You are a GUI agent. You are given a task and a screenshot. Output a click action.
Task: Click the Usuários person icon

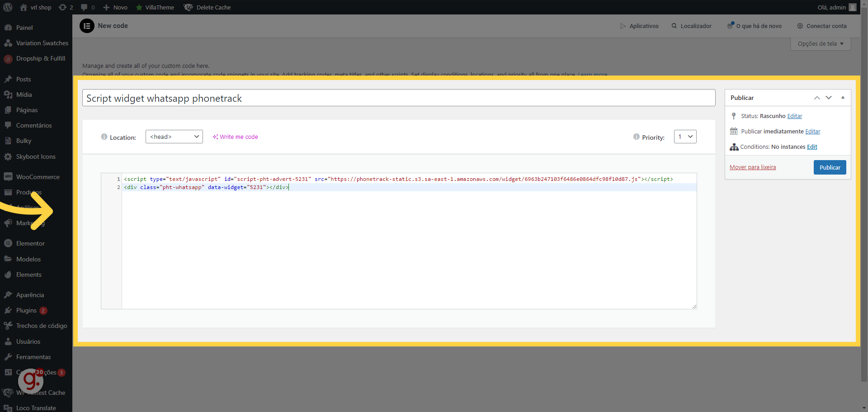[x=8, y=341]
